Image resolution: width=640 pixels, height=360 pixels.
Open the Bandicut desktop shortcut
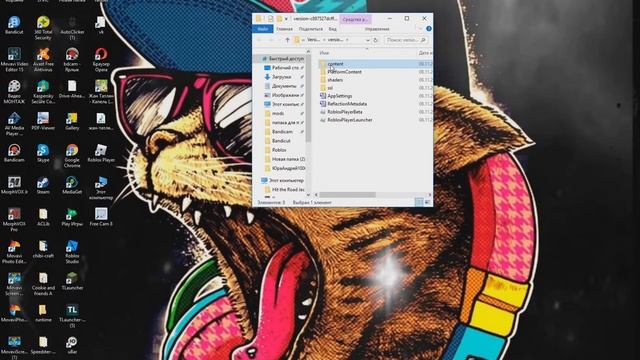[14, 25]
